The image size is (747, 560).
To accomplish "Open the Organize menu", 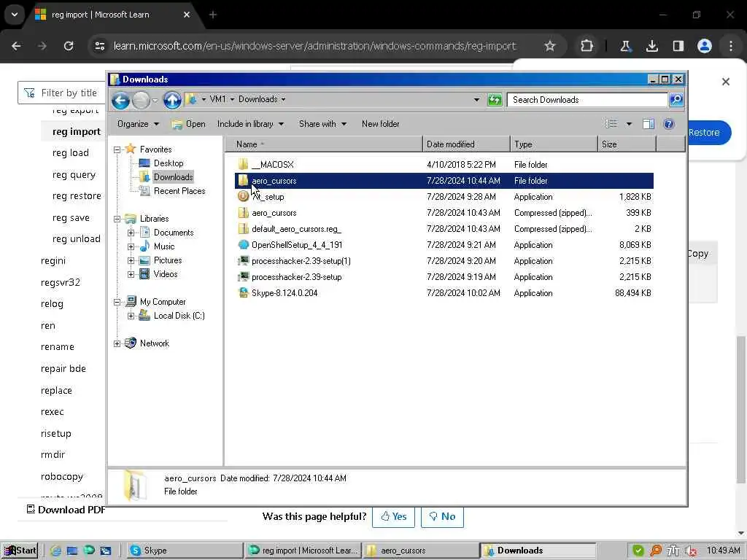I will coord(138,124).
